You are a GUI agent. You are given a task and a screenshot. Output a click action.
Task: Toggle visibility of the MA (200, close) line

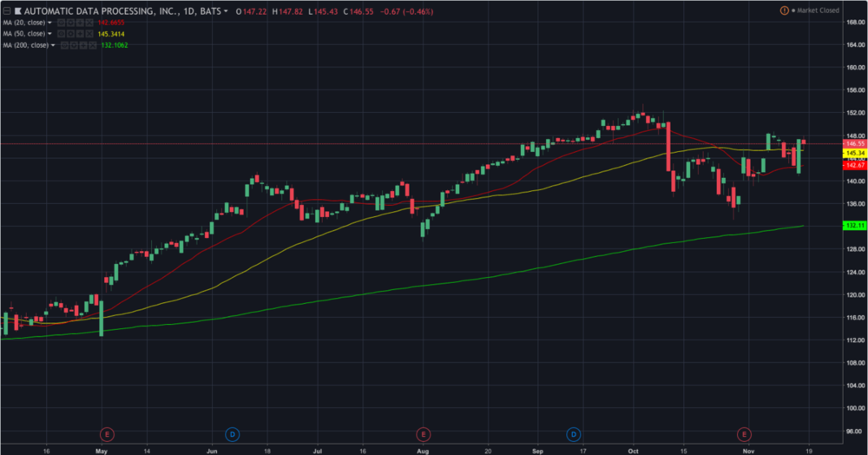click(65, 44)
